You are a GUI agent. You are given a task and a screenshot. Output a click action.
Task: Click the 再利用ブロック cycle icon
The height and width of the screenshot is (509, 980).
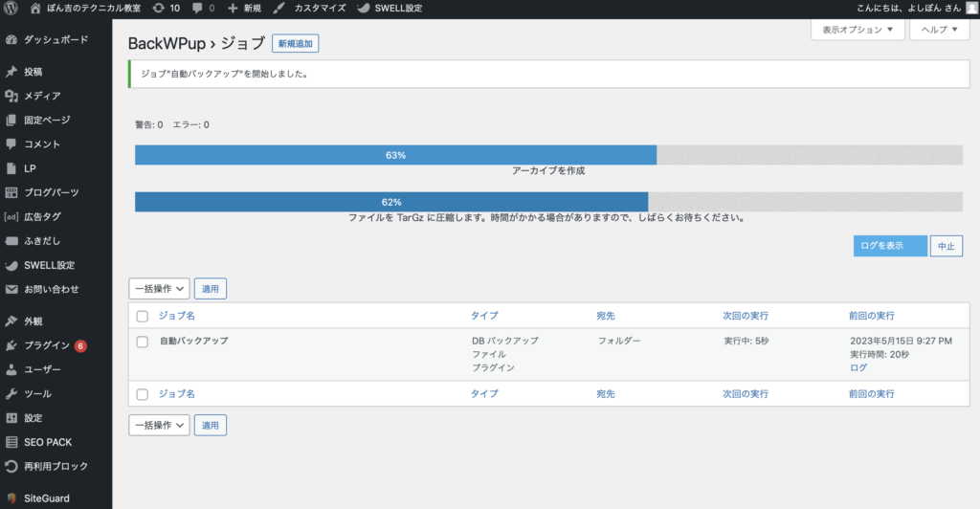click(11, 466)
